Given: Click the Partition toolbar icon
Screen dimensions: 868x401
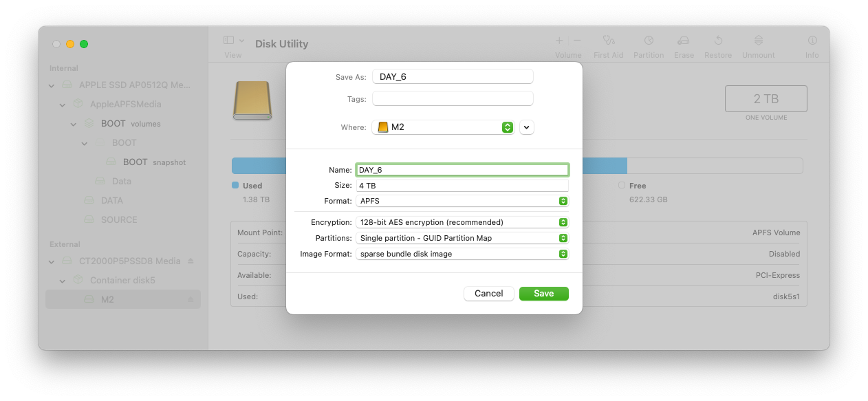Looking at the screenshot, I should (649, 41).
